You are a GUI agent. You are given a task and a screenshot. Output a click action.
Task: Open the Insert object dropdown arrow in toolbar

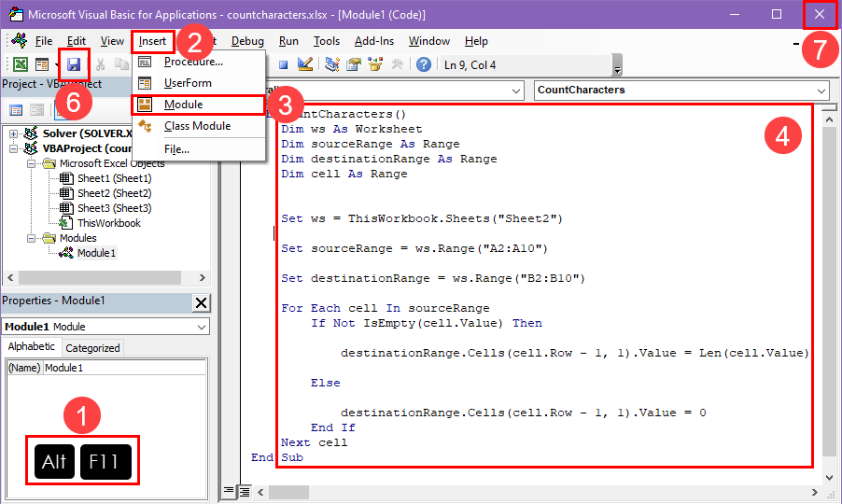[56, 65]
